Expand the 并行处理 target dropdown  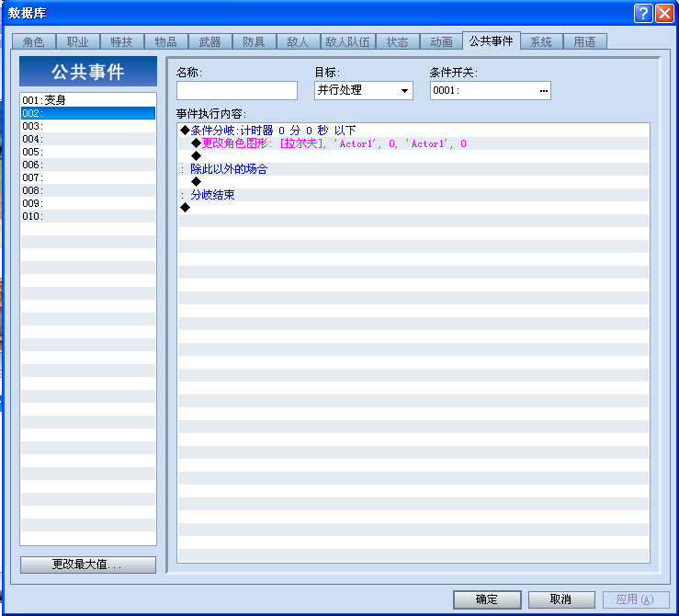[404, 90]
